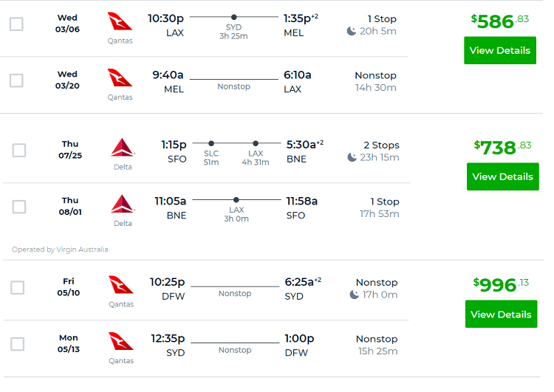The height and width of the screenshot is (392, 554).
Task: Click overnight moon icon beside 23h 15m
Action: 352,157
